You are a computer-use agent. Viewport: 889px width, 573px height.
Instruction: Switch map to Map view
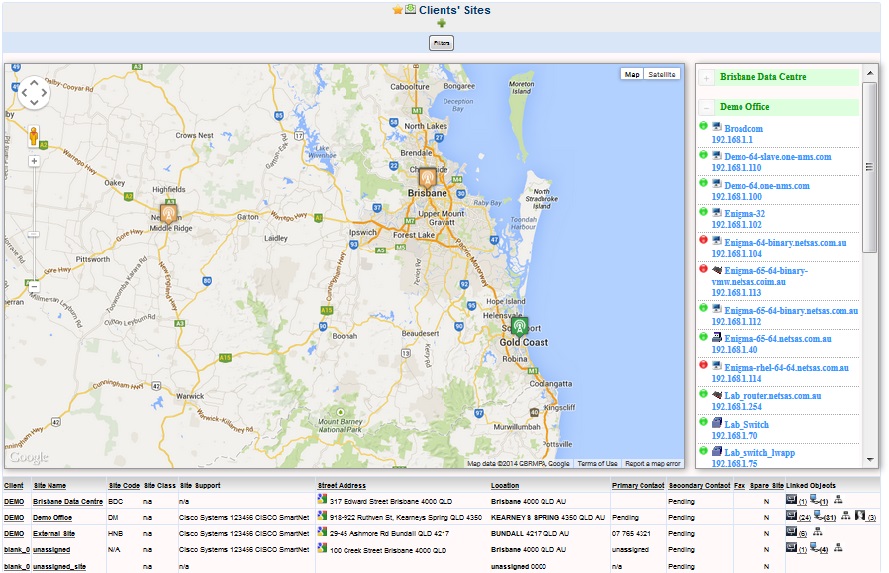click(632, 74)
